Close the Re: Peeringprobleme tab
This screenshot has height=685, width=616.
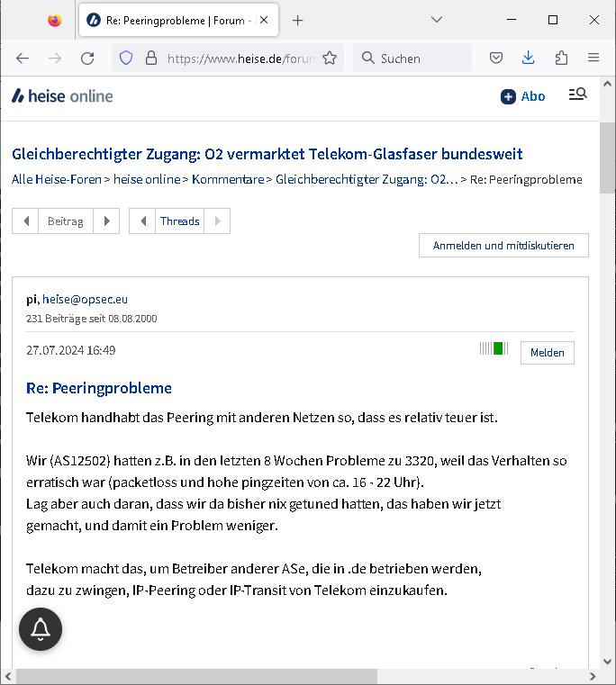pos(264,20)
